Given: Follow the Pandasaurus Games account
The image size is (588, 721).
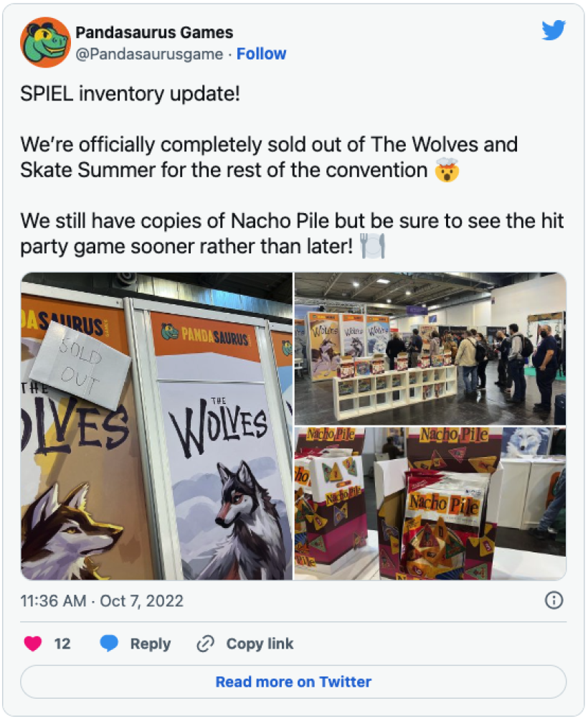Looking at the screenshot, I should coord(261,54).
